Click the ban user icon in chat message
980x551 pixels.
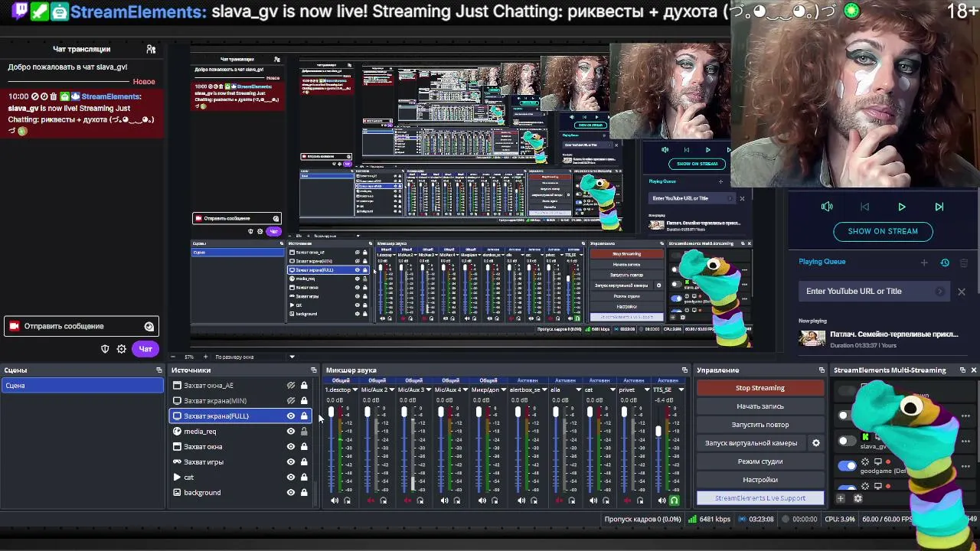34,96
